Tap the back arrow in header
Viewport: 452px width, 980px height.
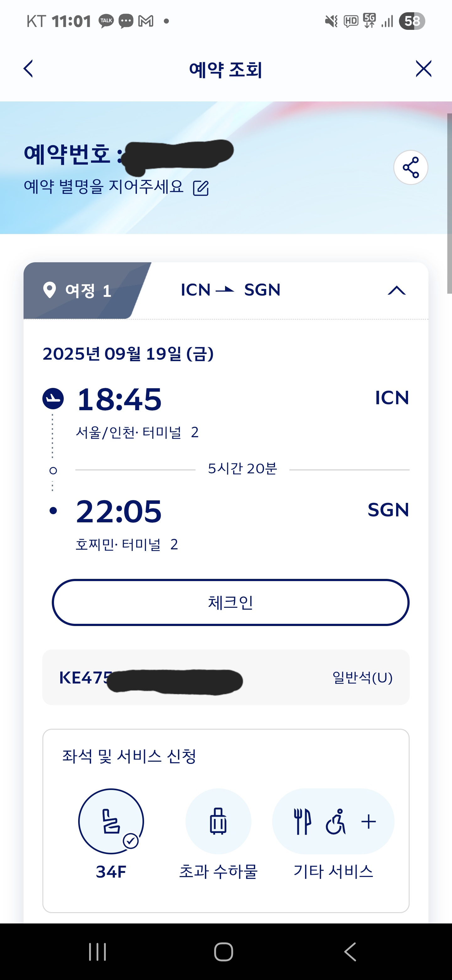(x=29, y=69)
